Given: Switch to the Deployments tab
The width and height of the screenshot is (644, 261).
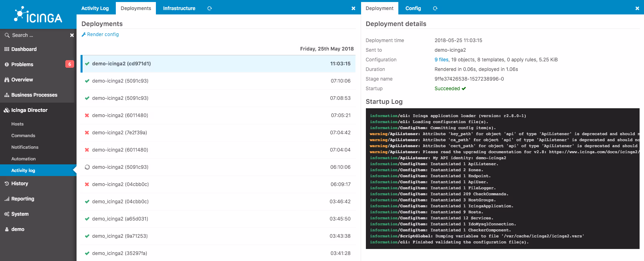Looking at the screenshot, I should (136, 8).
